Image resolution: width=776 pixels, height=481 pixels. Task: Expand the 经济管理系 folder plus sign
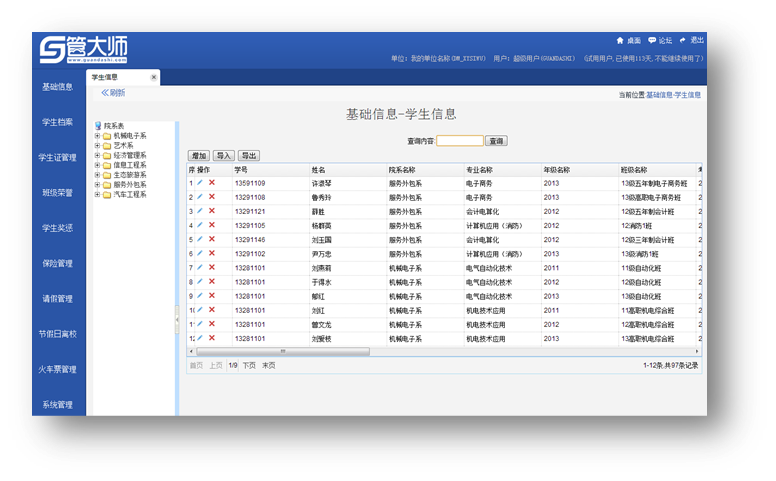(97, 155)
